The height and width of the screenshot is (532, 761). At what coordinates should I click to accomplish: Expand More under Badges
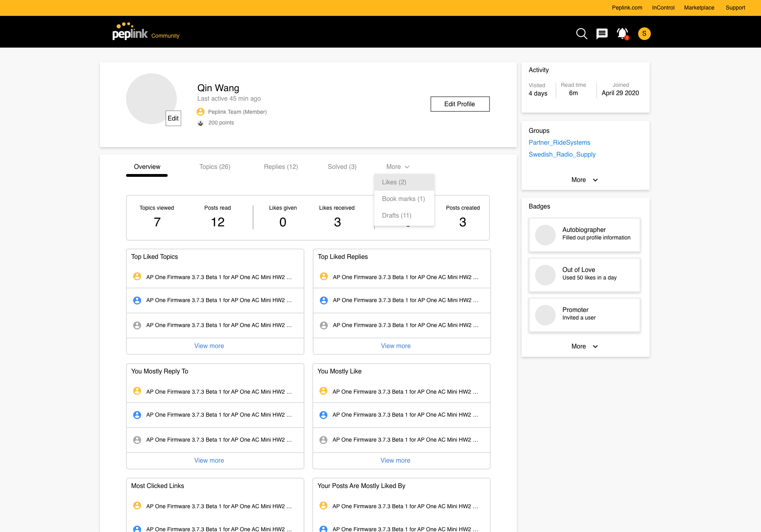pyautogui.click(x=584, y=346)
